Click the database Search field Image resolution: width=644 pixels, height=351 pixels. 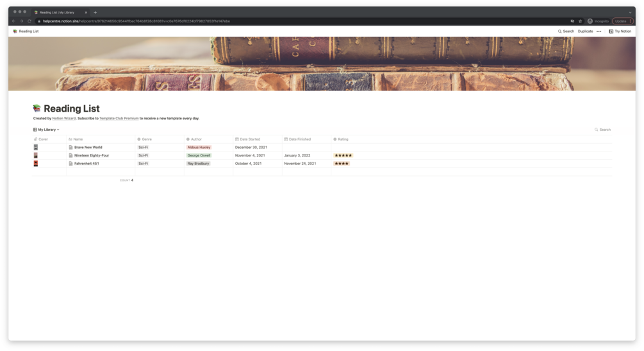602,130
